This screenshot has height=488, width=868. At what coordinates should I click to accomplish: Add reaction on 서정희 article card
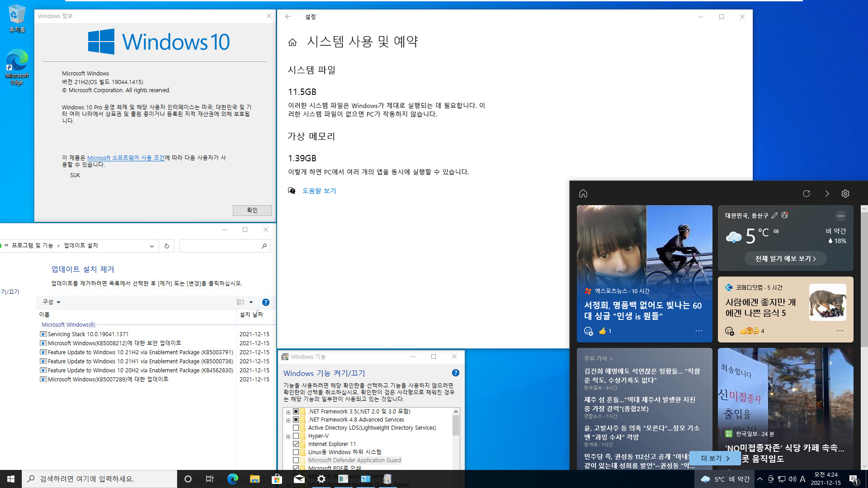pos(588,331)
